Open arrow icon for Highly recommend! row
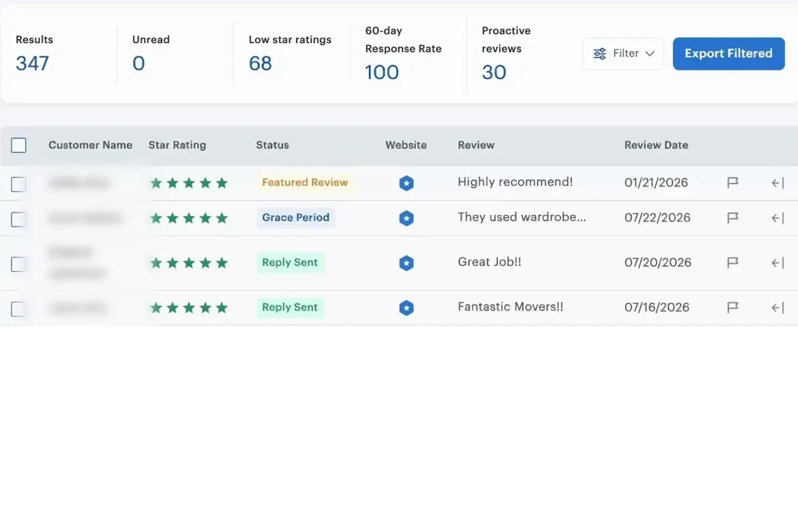The width and height of the screenshot is (798, 532). pos(778,183)
